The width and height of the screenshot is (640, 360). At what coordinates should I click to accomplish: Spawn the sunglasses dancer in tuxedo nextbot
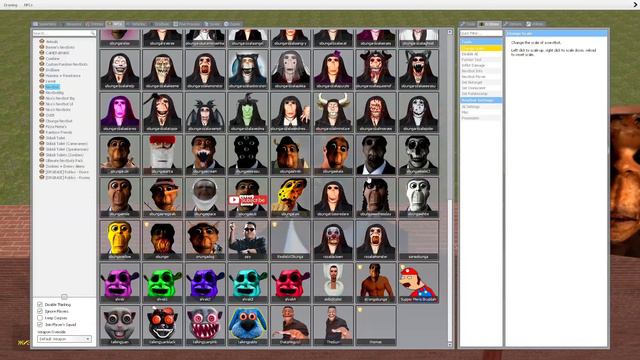[x=247, y=240]
